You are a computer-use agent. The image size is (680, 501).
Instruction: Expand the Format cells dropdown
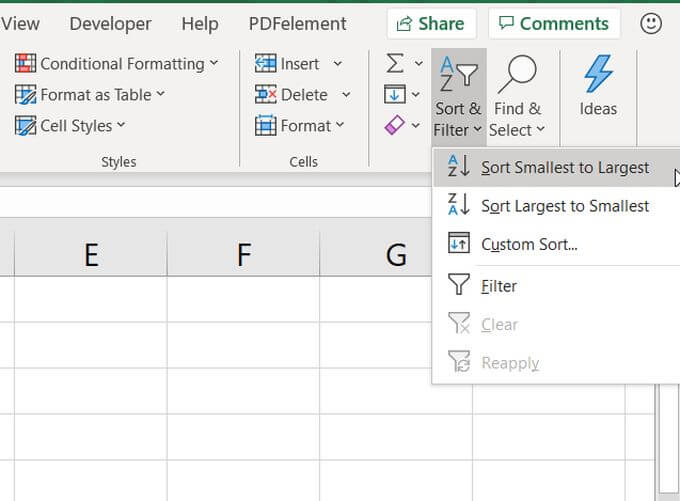point(340,126)
